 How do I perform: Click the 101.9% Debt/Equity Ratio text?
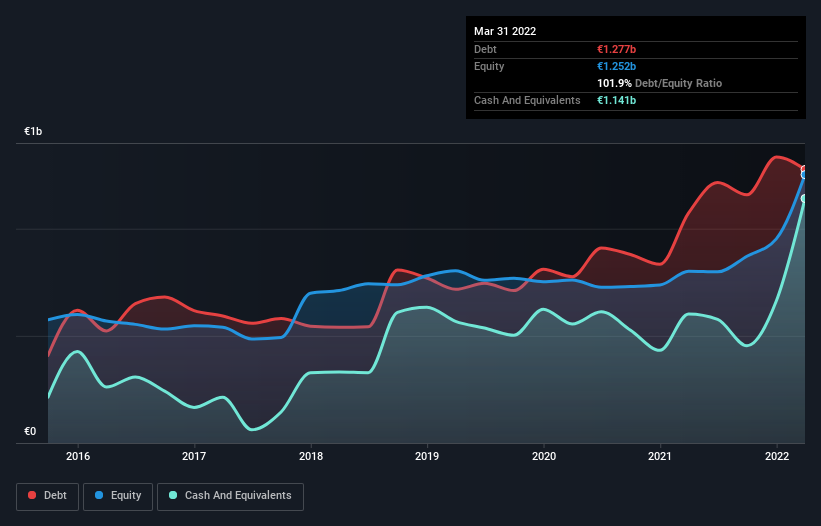point(659,83)
